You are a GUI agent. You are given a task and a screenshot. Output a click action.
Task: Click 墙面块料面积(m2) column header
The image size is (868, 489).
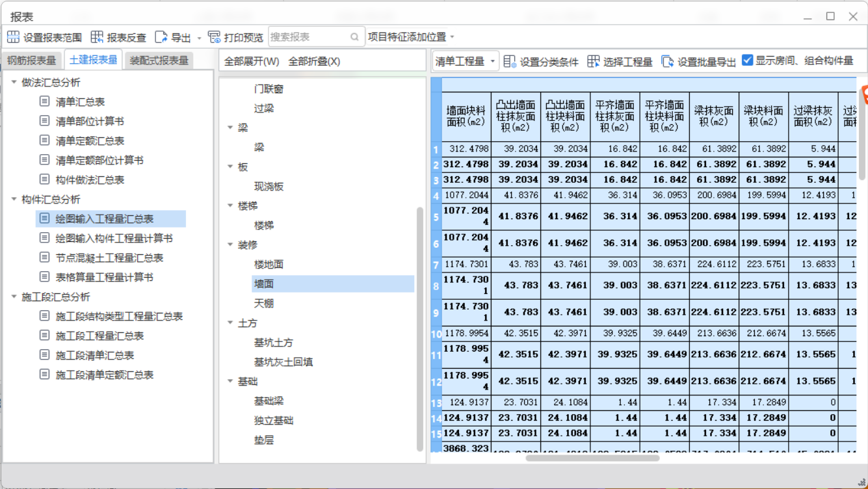pyautogui.click(x=466, y=116)
